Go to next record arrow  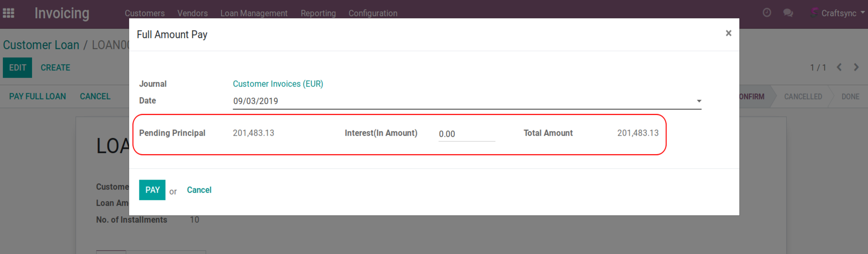(x=856, y=67)
